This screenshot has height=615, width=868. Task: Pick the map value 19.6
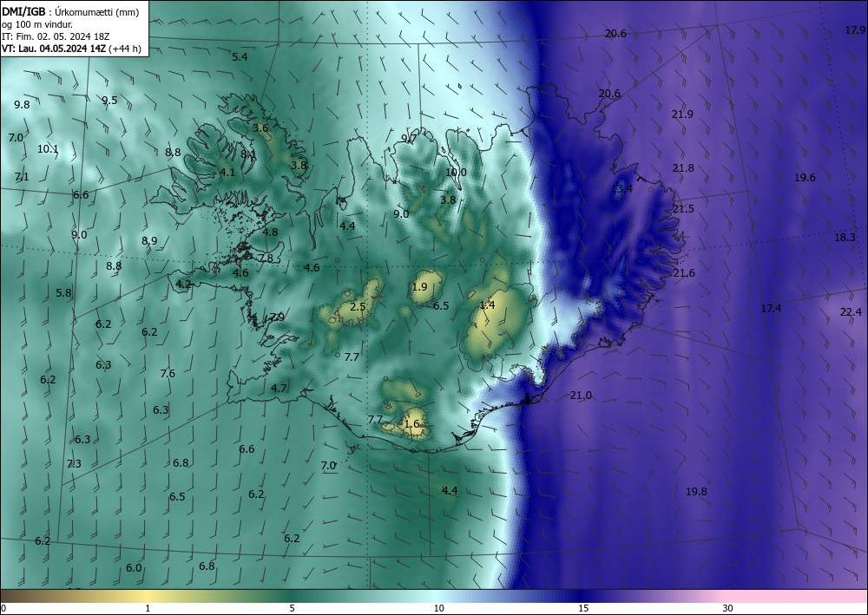(805, 178)
